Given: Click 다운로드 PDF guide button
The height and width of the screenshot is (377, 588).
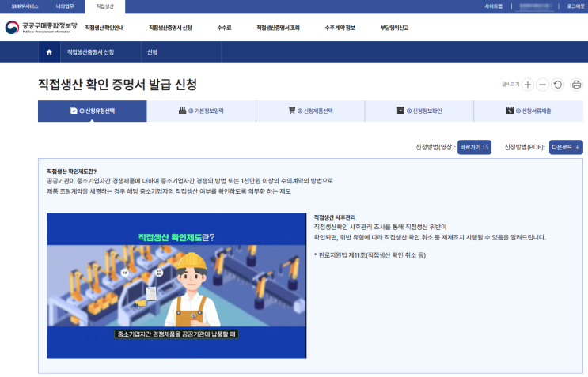Looking at the screenshot, I should coord(567,147).
